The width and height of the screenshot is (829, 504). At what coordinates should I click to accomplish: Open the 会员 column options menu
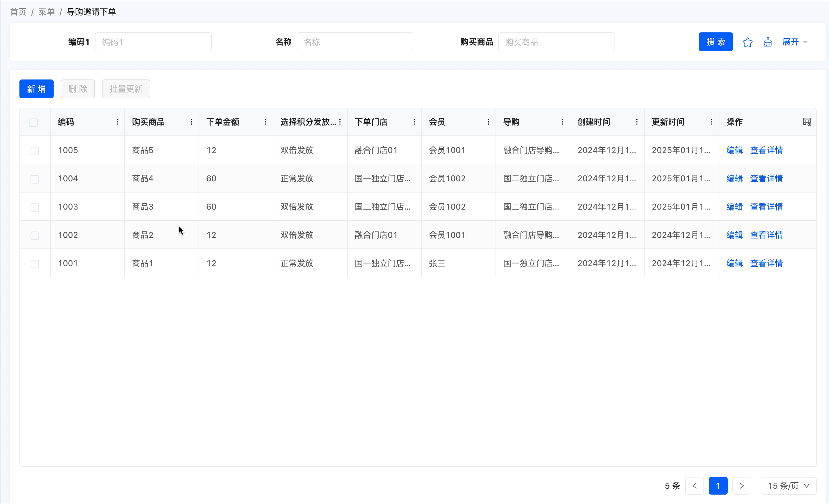coord(488,122)
